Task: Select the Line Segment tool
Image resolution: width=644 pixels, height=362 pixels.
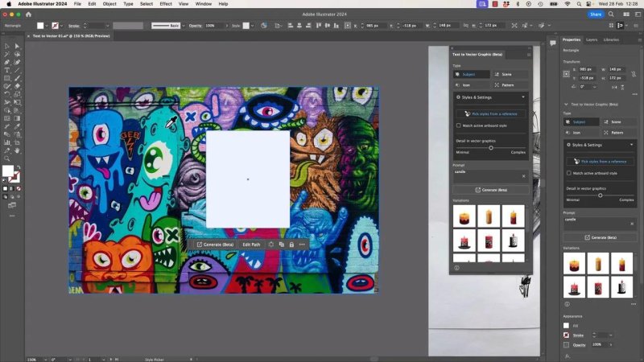Action: [17, 70]
